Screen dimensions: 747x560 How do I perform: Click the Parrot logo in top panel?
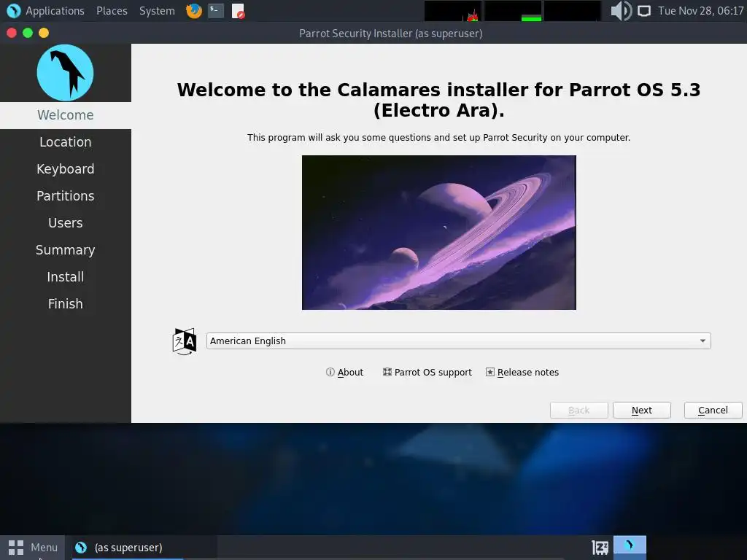click(x=13, y=10)
